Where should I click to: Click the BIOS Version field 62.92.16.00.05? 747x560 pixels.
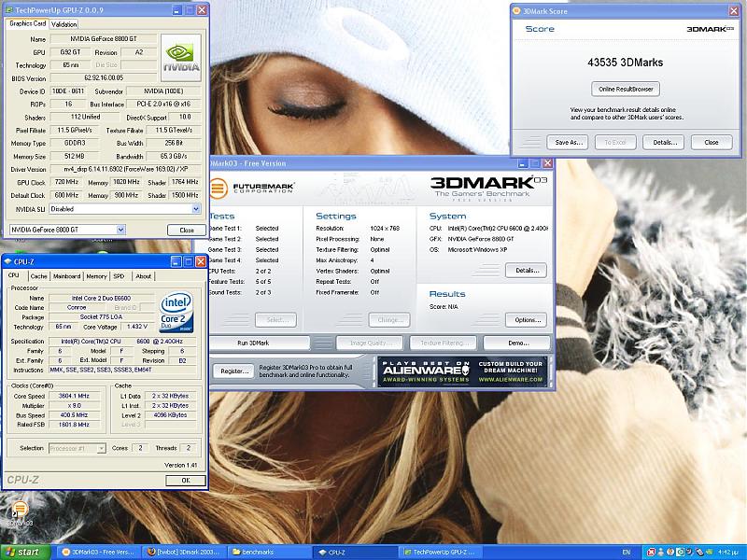point(104,77)
